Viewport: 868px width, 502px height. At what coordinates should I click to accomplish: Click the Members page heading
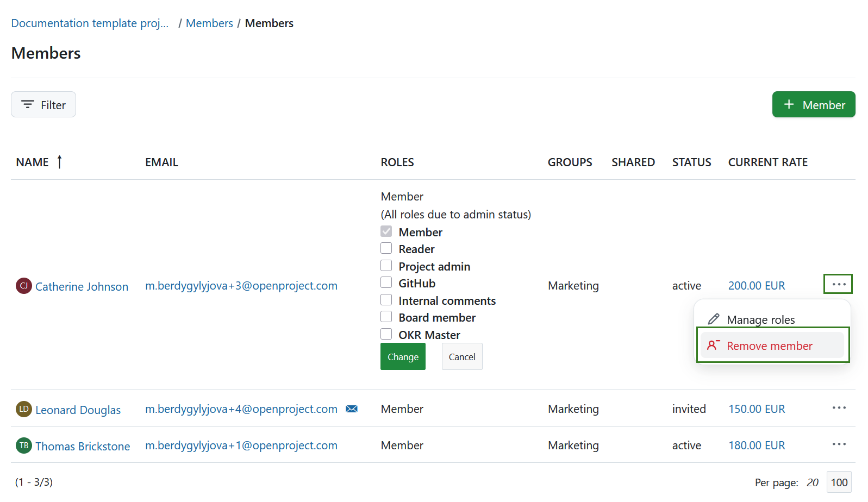pyautogui.click(x=46, y=53)
